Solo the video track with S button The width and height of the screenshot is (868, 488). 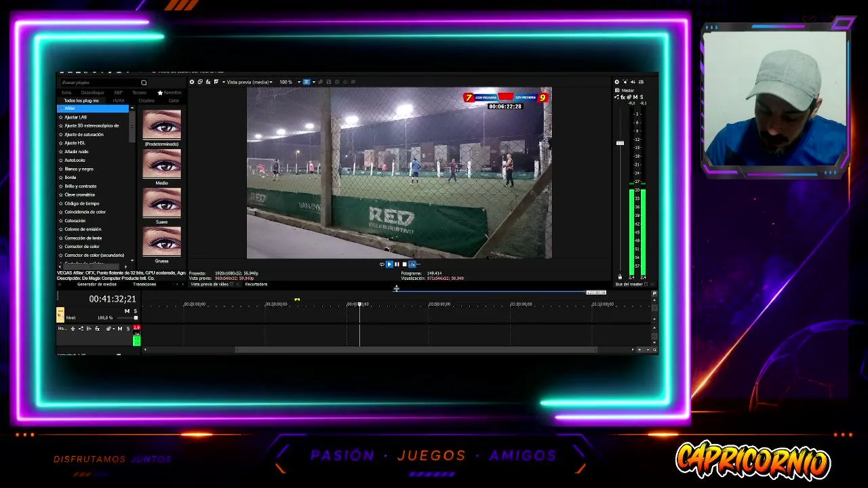tap(135, 311)
